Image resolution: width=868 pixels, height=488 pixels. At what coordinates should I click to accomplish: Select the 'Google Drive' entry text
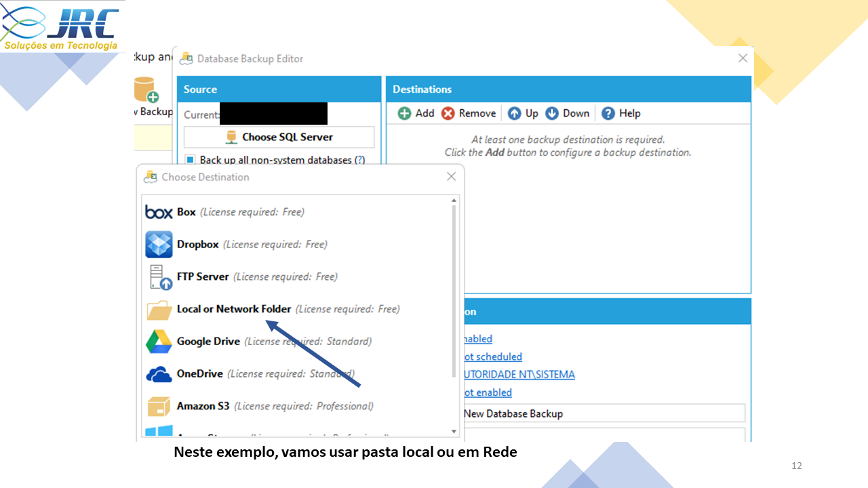pyautogui.click(x=208, y=342)
